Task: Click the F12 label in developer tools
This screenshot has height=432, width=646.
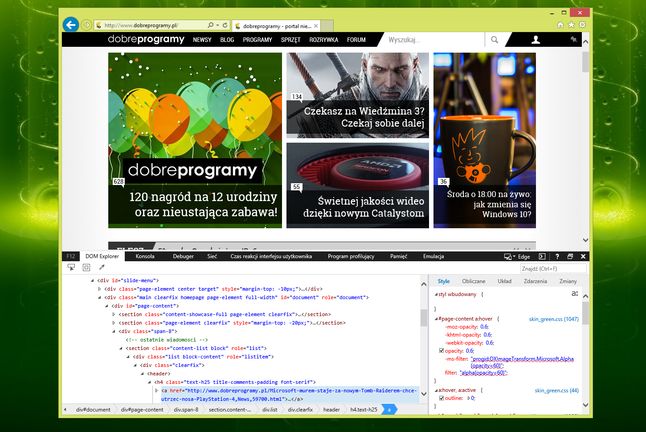Action: coord(71,256)
